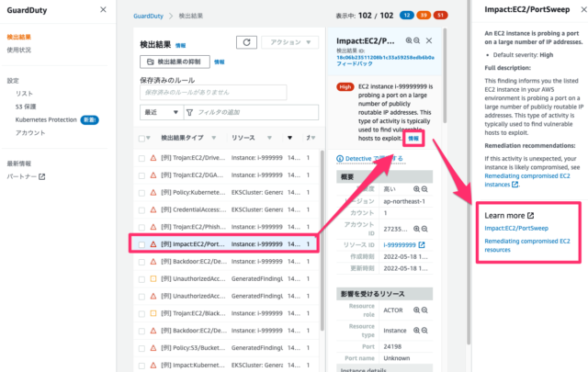Open the パートナー external link
The image size is (588, 372).
(x=22, y=176)
